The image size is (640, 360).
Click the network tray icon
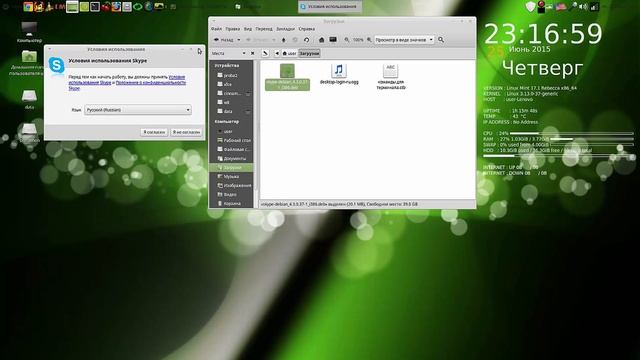tap(594, 7)
